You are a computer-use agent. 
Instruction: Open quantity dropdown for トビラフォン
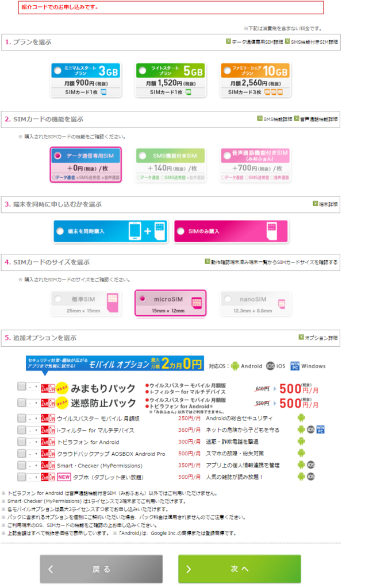tap(33, 442)
